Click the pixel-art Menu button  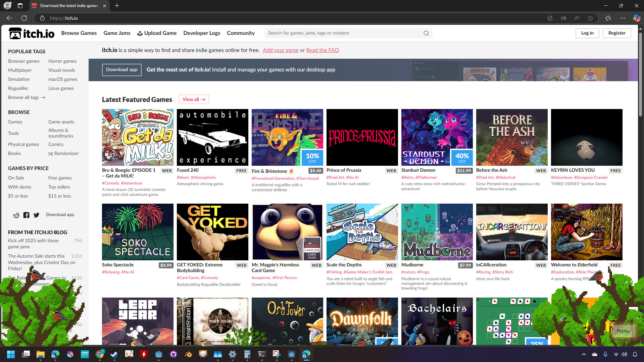coord(623,331)
